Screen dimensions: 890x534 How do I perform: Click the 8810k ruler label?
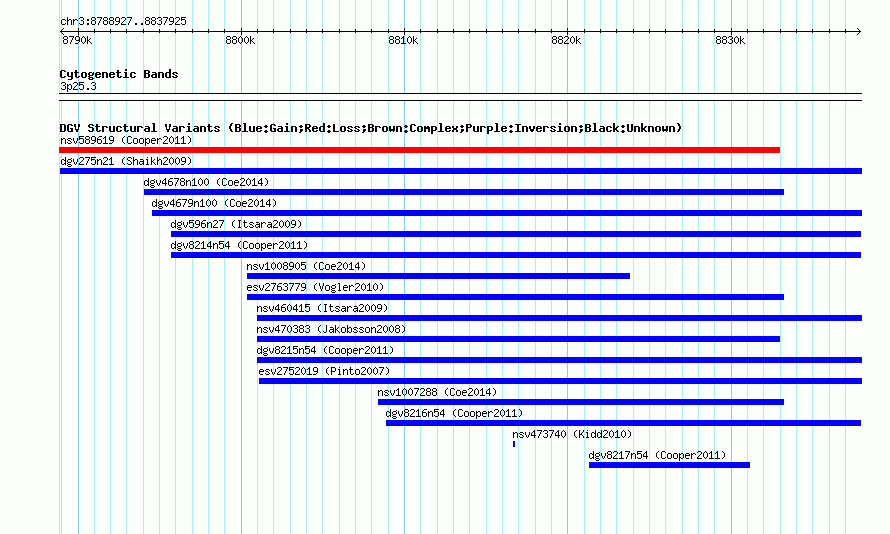point(403,40)
